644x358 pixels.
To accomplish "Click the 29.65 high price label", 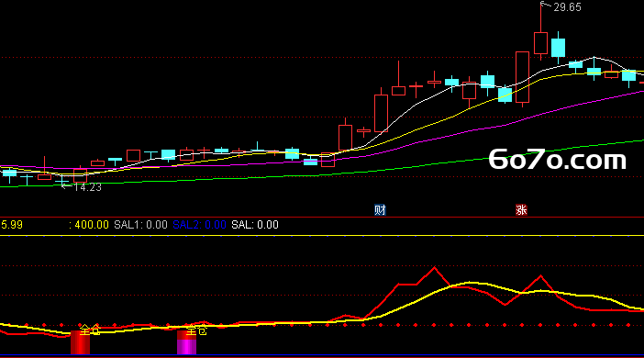I will 567,7.
